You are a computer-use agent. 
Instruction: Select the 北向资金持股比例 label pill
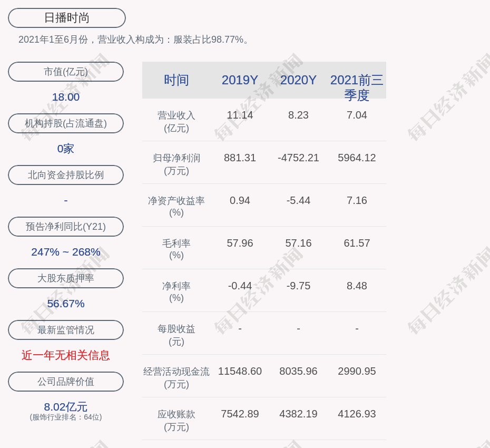point(66,175)
